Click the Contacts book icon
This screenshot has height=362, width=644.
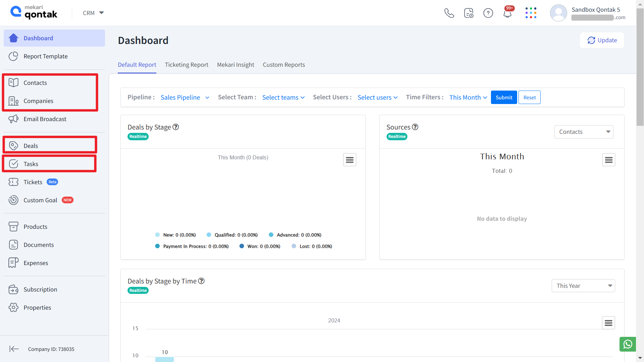click(x=13, y=83)
